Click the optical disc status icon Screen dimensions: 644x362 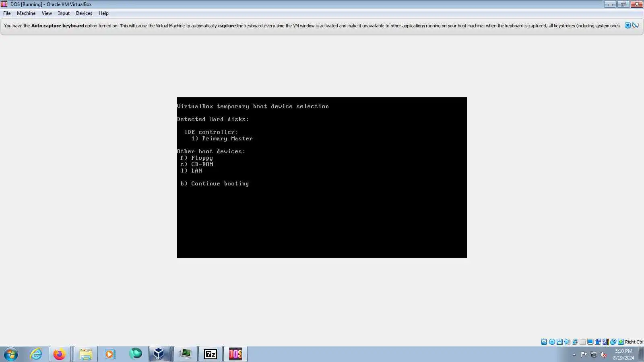[x=552, y=342]
